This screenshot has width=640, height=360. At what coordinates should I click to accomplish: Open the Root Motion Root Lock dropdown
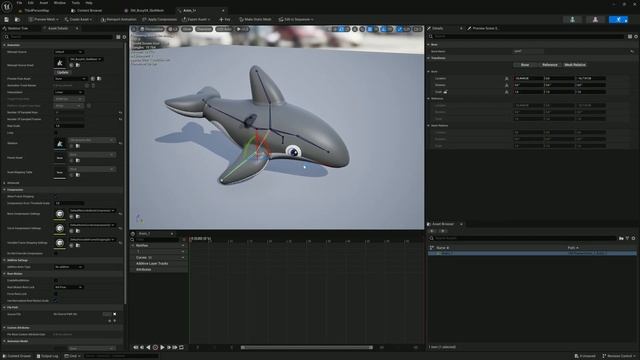[69, 287]
